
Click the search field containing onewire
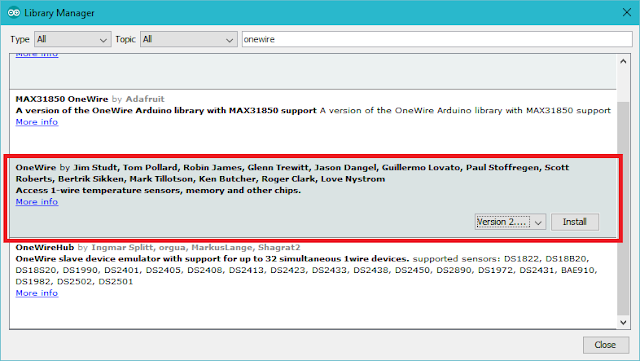pyautogui.click(x=437, y=39)
